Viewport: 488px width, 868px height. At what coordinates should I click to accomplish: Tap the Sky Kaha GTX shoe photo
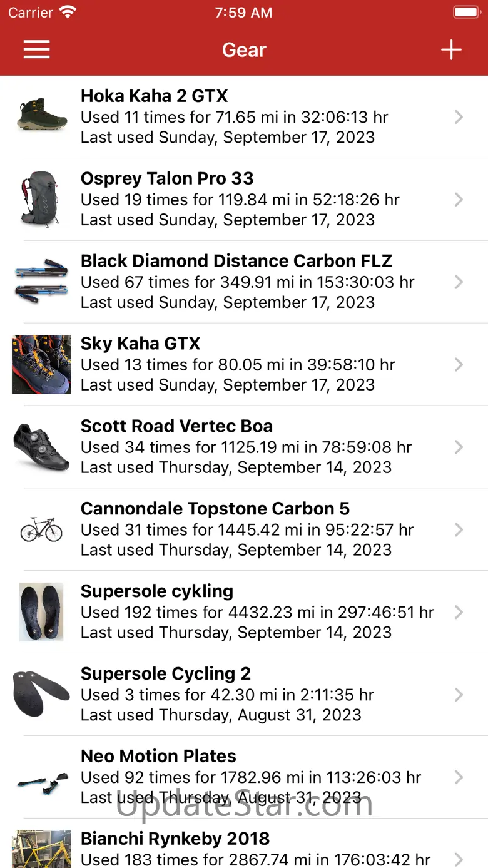(41, 364)
